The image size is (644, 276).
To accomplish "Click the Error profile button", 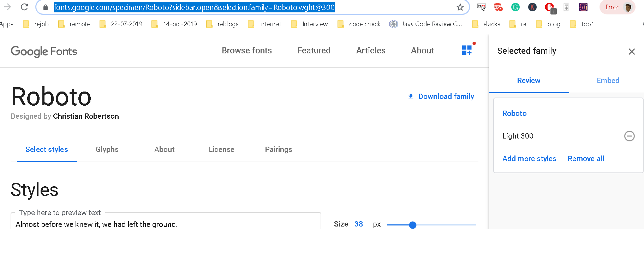I will pos(618,7).
